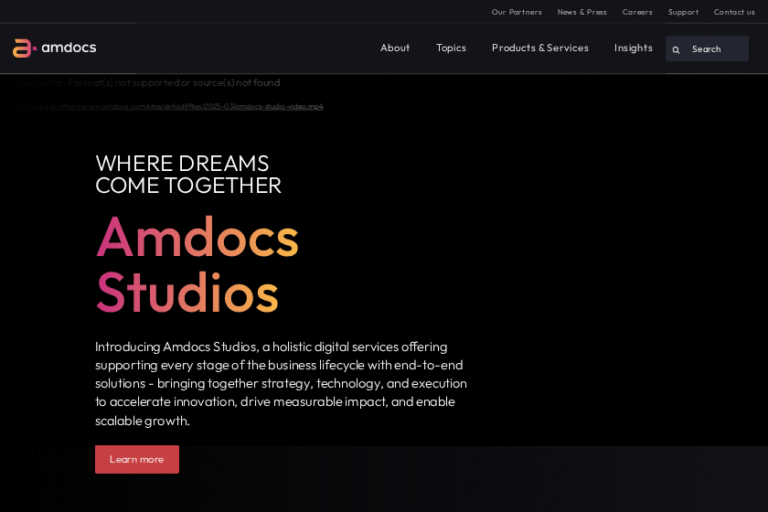
Task: Click the amdocs wordmark text
Action: (x=69, y=48)
